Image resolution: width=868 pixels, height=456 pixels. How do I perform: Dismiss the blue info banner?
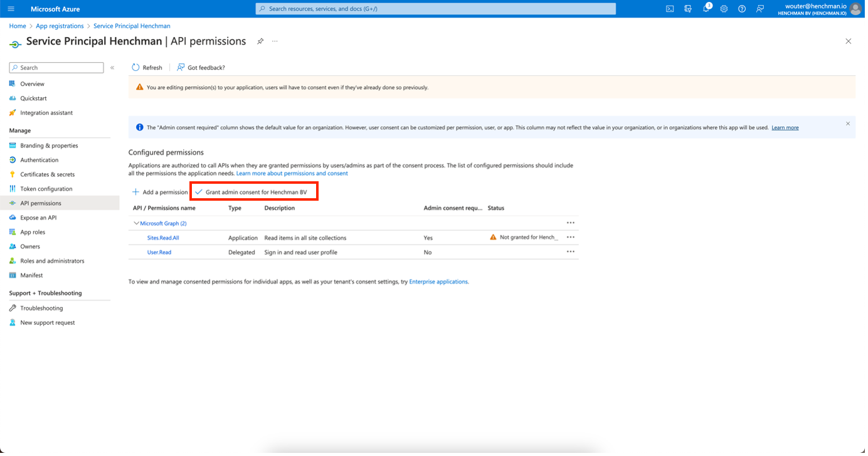847,124
